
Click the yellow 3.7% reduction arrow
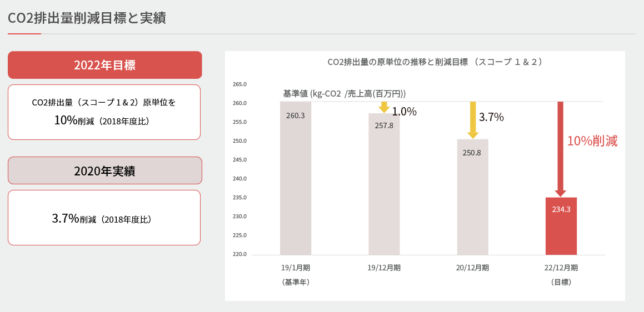(473, 119)
